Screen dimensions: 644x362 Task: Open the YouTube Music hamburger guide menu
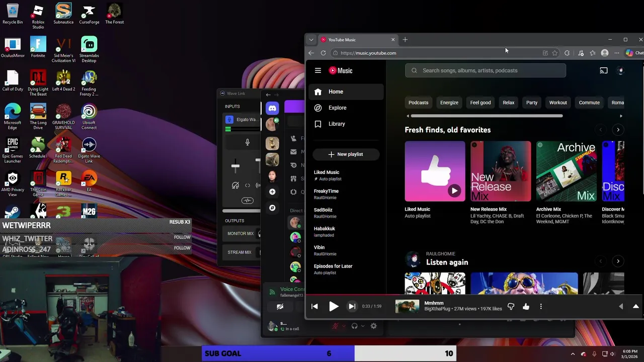point(317,70)
